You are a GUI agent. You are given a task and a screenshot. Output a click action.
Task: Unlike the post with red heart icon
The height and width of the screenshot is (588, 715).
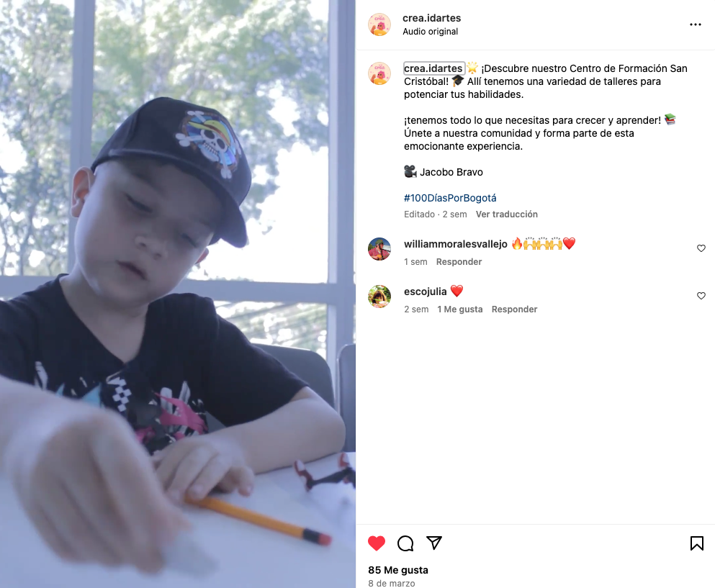point(377,543)
